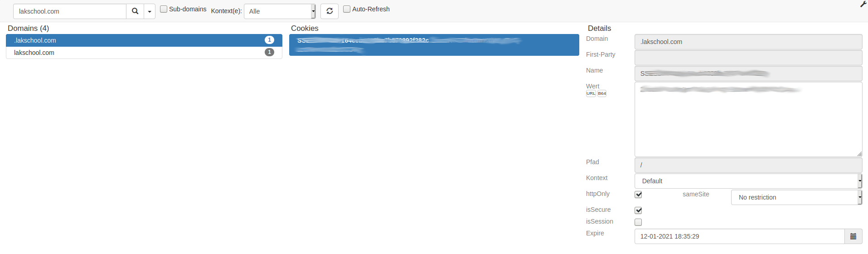The width and height of the screenshot is (868, 254).
Task: Open the Kontext Default dropdown
Action: (748, 181)
